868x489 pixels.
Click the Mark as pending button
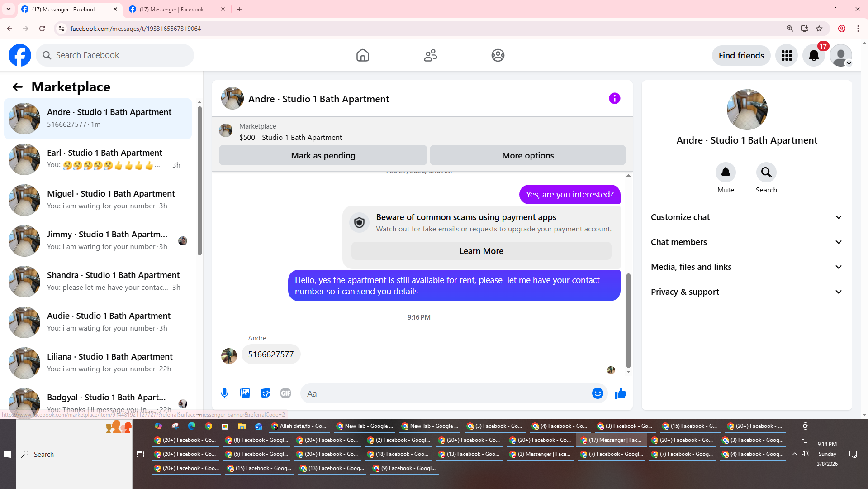click(x=323, y=155)
